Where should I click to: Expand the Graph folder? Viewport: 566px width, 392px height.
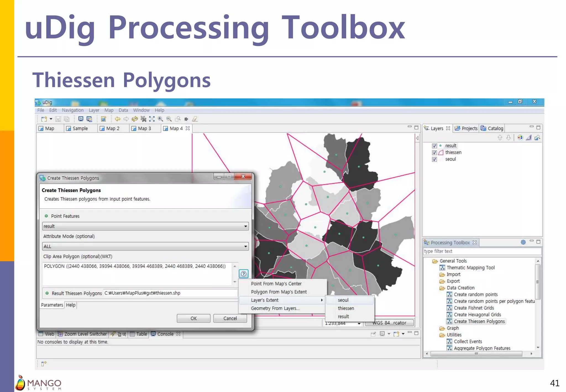pos(442,328)
